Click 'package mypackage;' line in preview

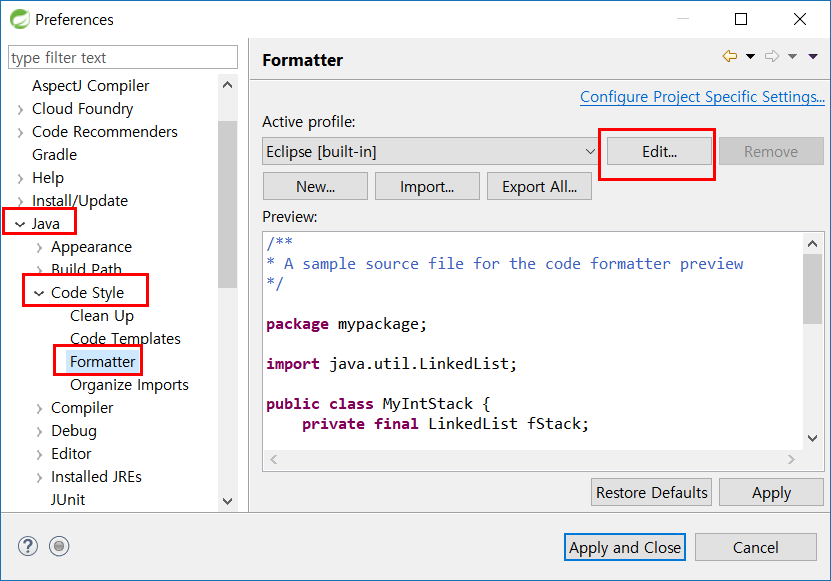tap(346, 324)
